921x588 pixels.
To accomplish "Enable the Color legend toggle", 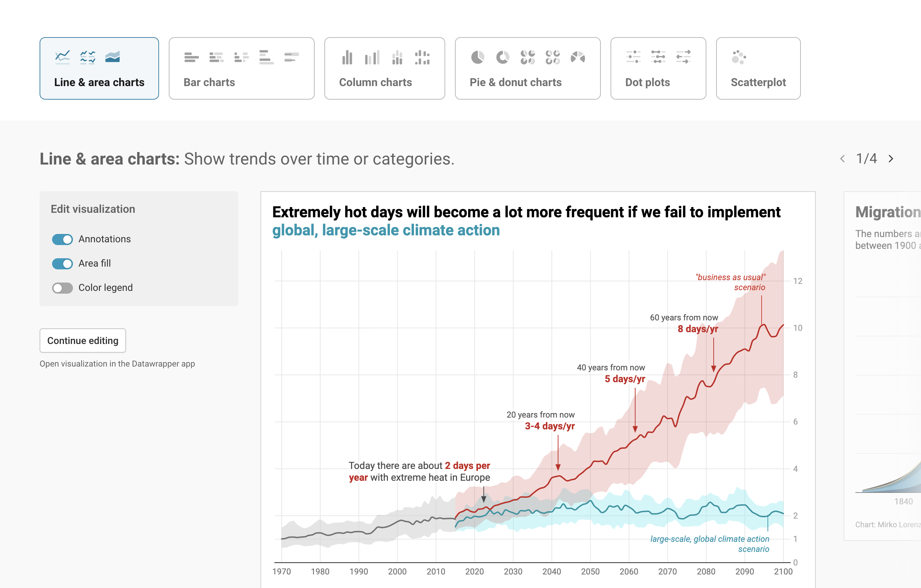I will coord(63,288).
